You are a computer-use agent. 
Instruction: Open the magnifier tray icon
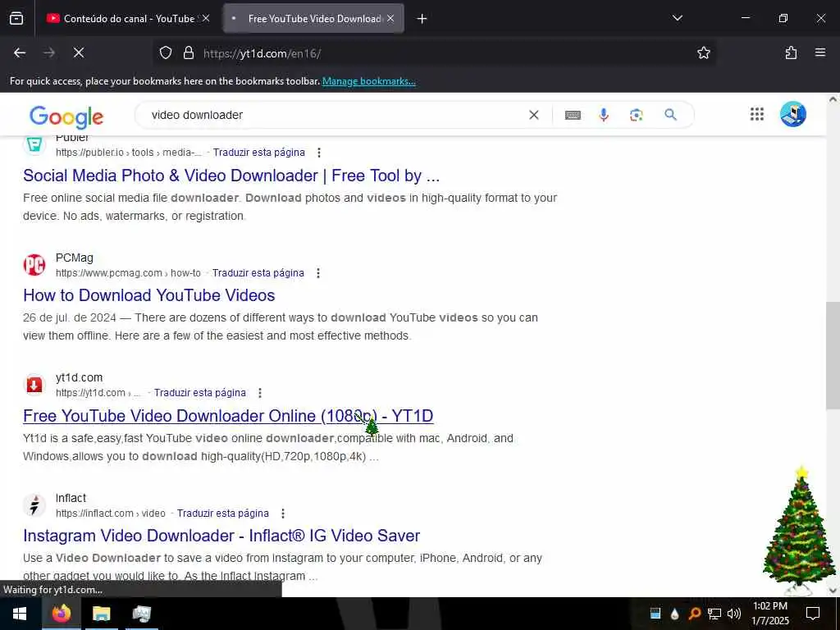pyautogui.click(x=694, y=614)
